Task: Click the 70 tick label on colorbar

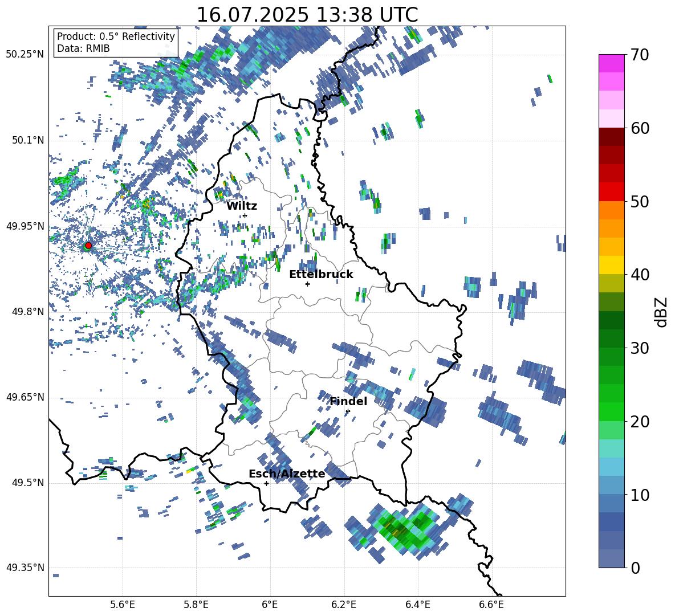Action: [x=640, y=55]
